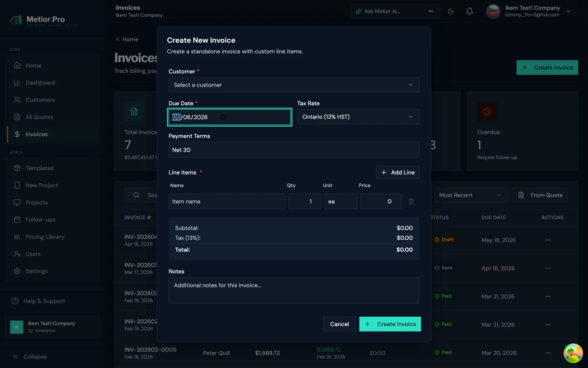Submit with dialog Create Invoice button
Viewport: 588px width, 368px height.
tap(390, 324)
